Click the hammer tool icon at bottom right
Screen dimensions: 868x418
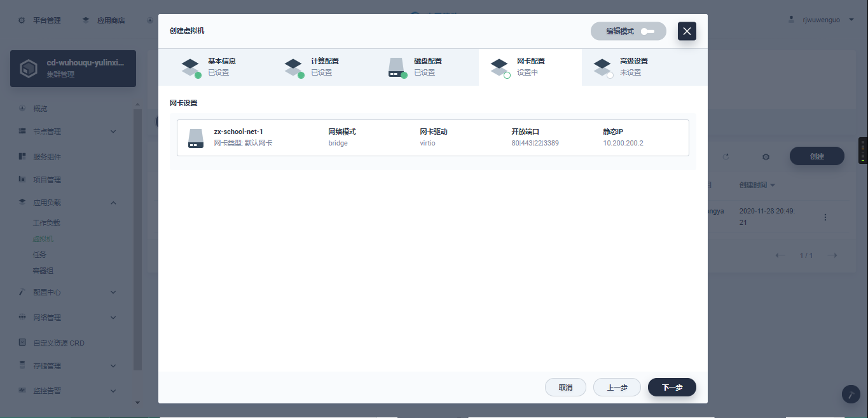tap(851, 394)
